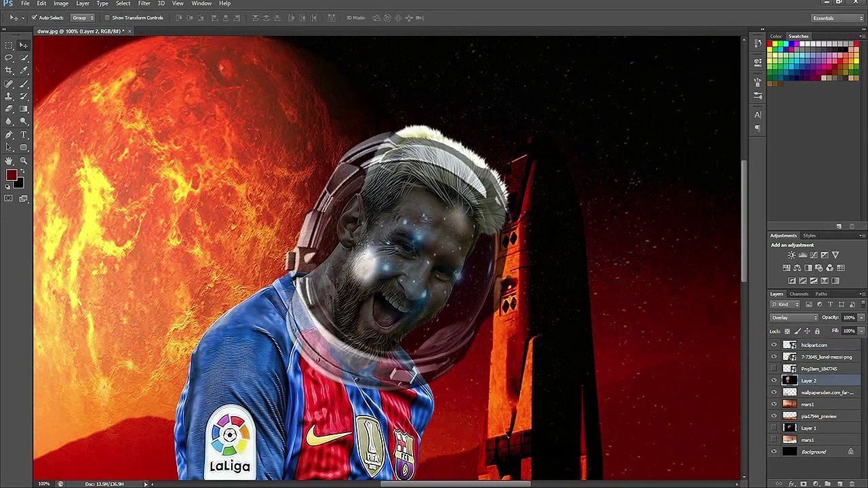
Task: Toggle Quick Mask mode
Action: pyautogui.click(x=9, y=199)
